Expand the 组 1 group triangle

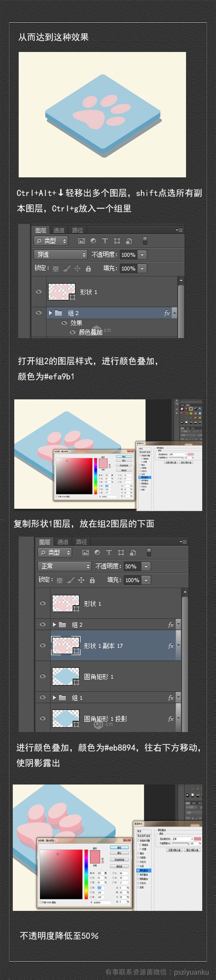coord(54,698)
